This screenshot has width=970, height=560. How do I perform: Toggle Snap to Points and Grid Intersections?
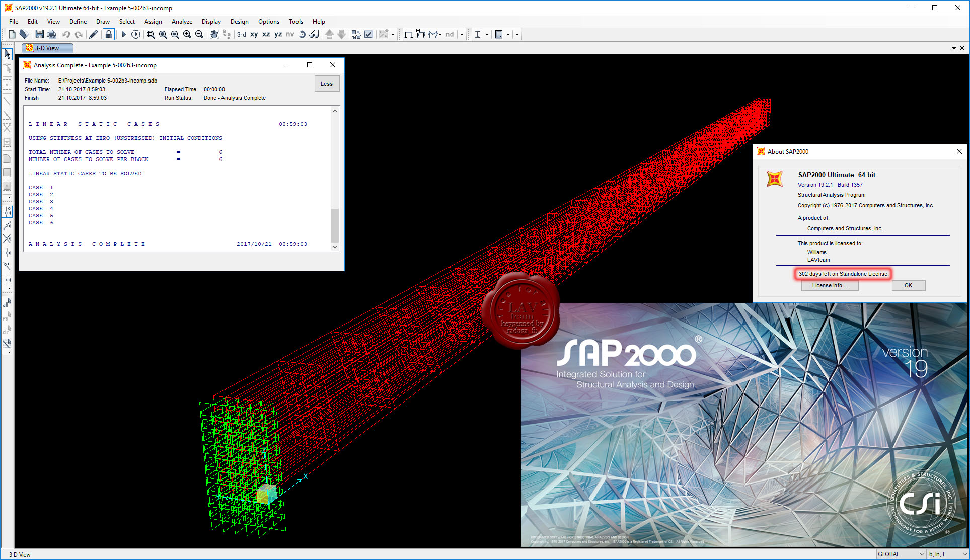tap(7, 211)
